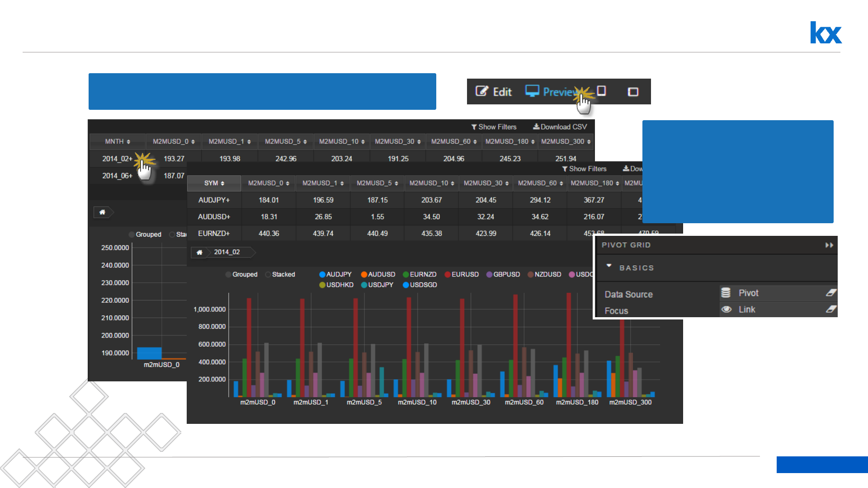Toggle the EURUSD red legend swatch
This screenshot has height=488, width=868.
coord(448,275)
